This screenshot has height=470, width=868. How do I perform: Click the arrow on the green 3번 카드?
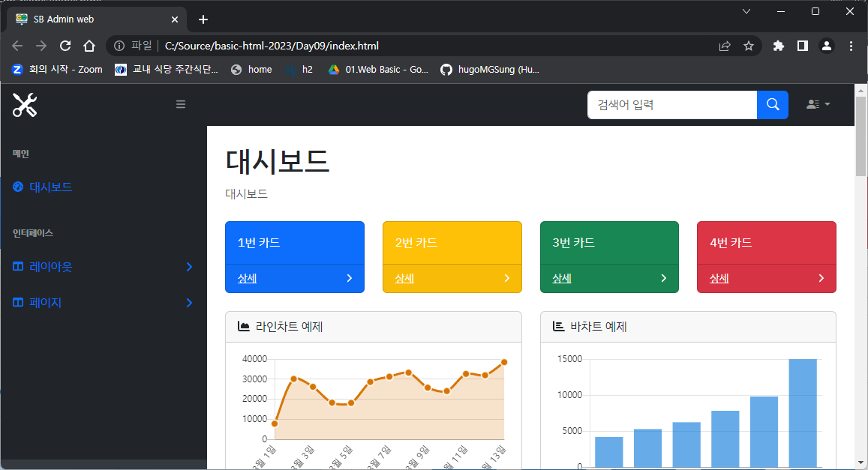pos(664,278)
